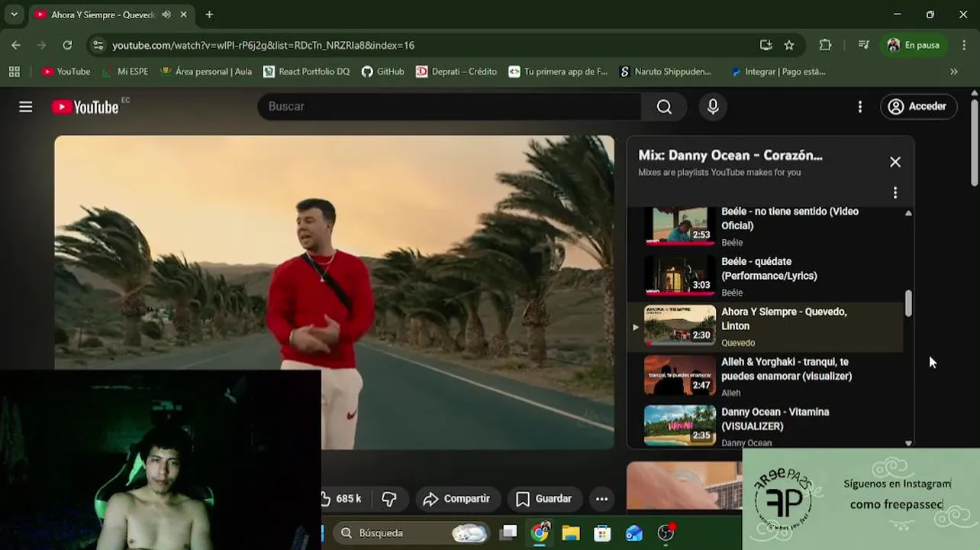This screenshot has height=550, width=980.
Task: Open the Deprati – Crédito bookmark
Action: point(456,71)
